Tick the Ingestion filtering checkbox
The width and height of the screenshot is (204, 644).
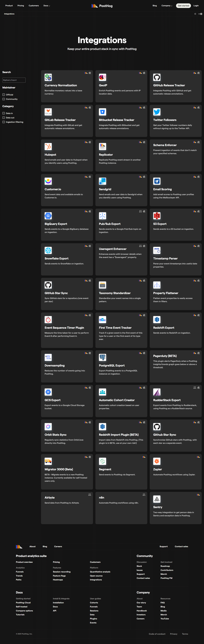click(4, 122)
